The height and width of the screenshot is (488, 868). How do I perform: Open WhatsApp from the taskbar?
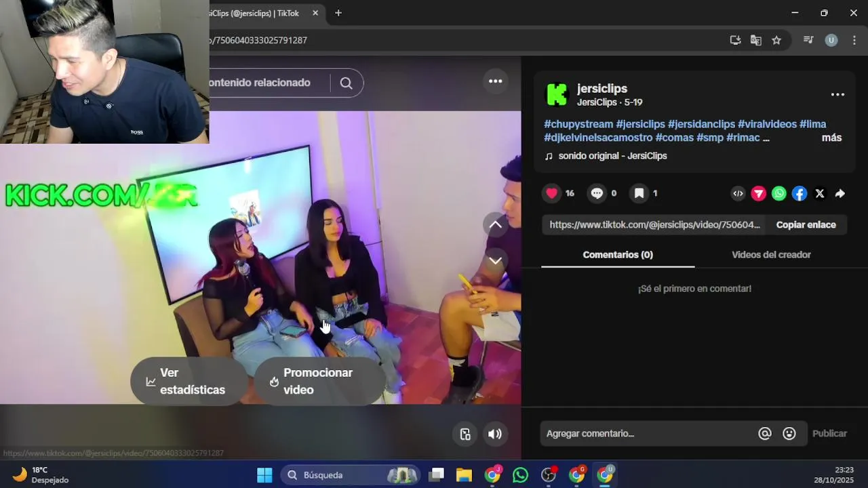coord(520,475)
